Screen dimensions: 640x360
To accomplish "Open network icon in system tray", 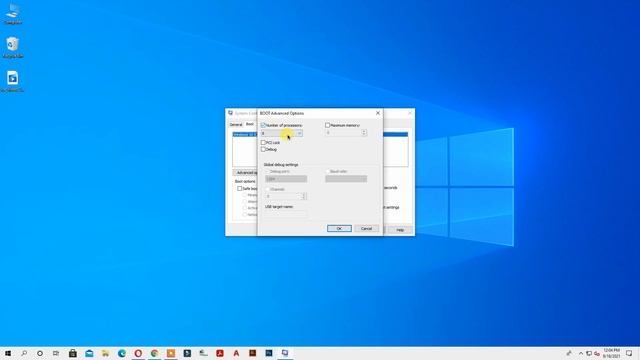I will click(589, 353).
